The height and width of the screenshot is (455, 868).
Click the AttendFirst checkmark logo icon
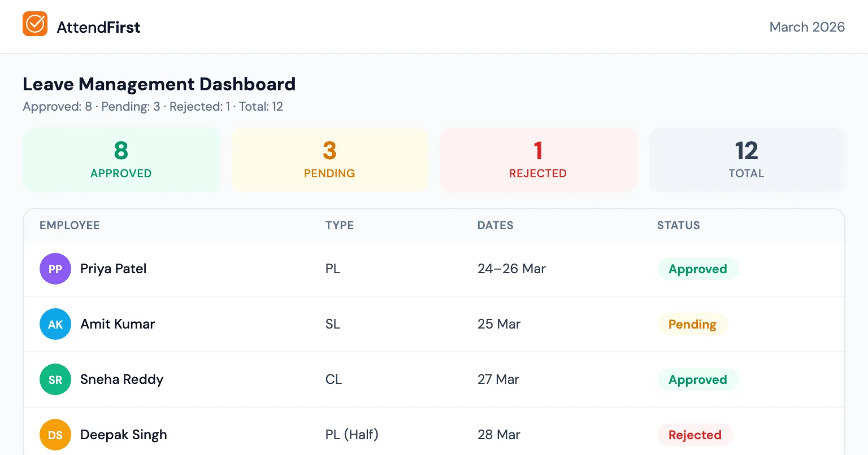click(35, 24)
